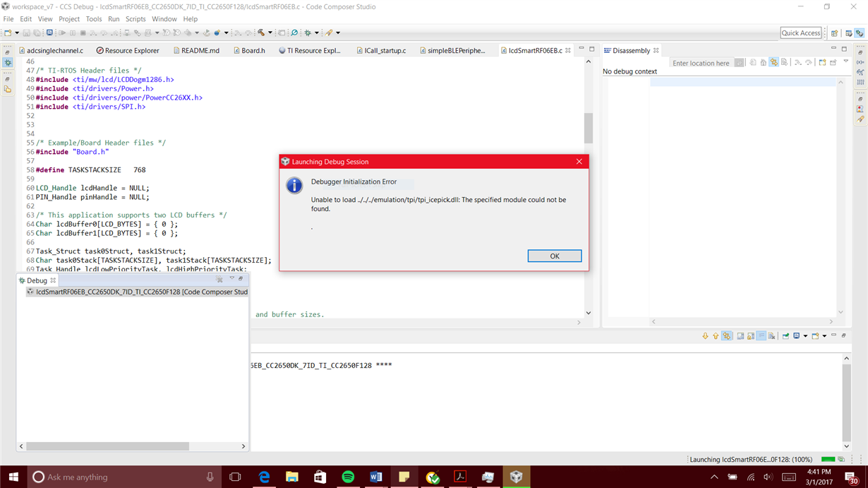Click the green circle toolbar icon

pyautogui.click(x=294, y=32)
